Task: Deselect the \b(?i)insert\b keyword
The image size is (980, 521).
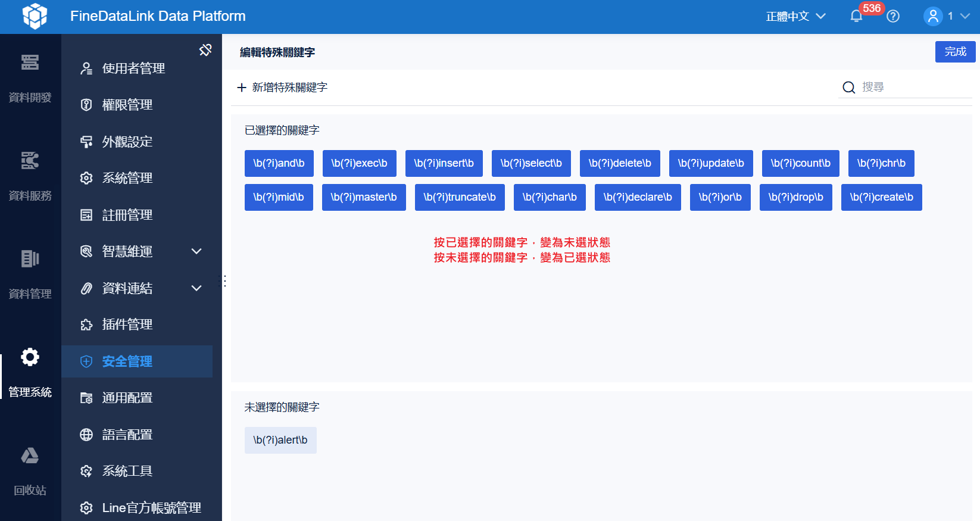Action: point(444,163)
